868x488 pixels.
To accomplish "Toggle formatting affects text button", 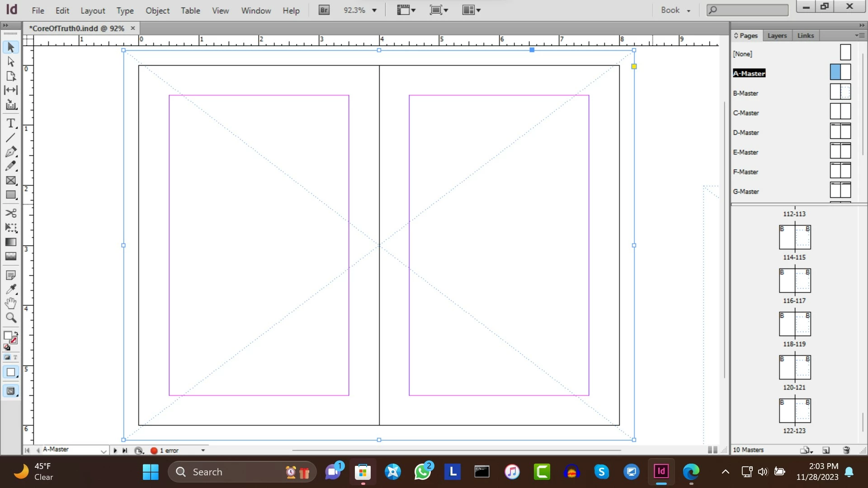I will [x=15, y=357].
